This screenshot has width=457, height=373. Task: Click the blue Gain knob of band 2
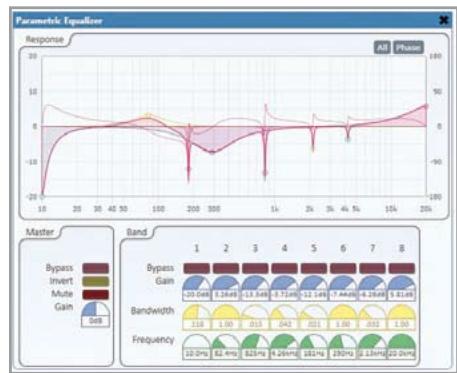(x=226, y=283)
